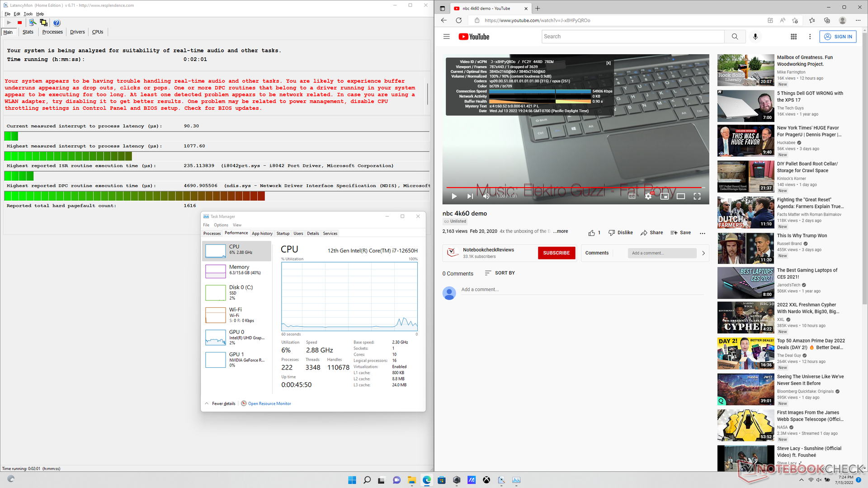Screen dimensions: 868x488
Task: Open 5 Things Dell GOT WRONG video
Action: coord(745,106)
